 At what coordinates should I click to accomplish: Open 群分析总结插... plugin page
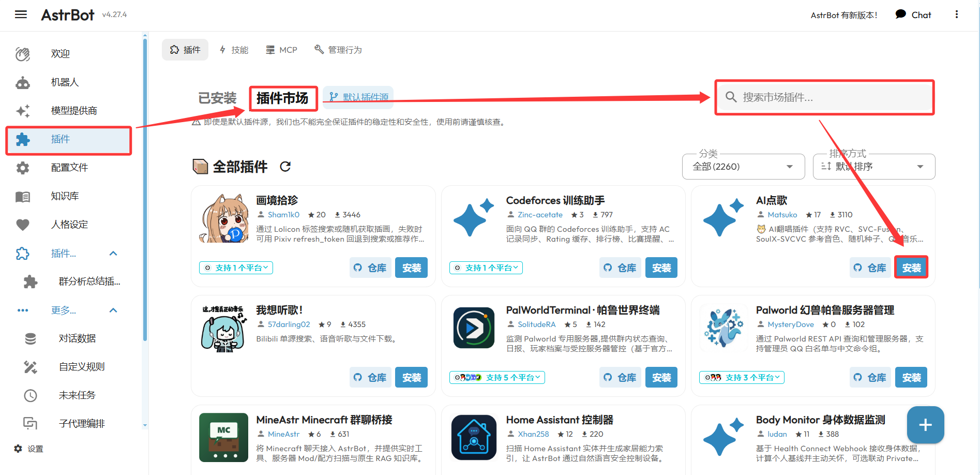72,281
